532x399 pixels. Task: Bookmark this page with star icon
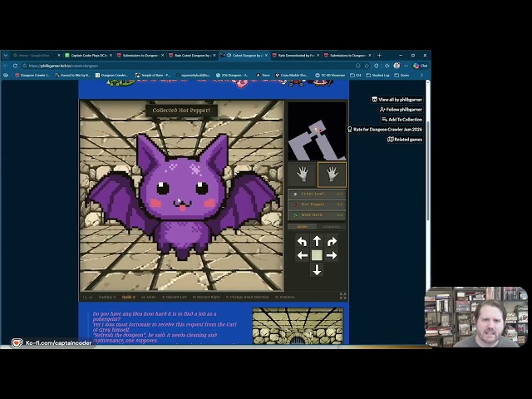[367, 66]
